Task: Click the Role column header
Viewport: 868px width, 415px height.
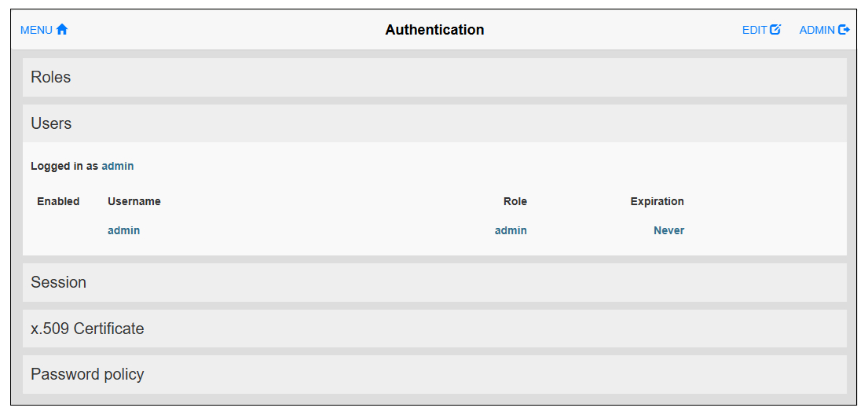Action: 515,201
